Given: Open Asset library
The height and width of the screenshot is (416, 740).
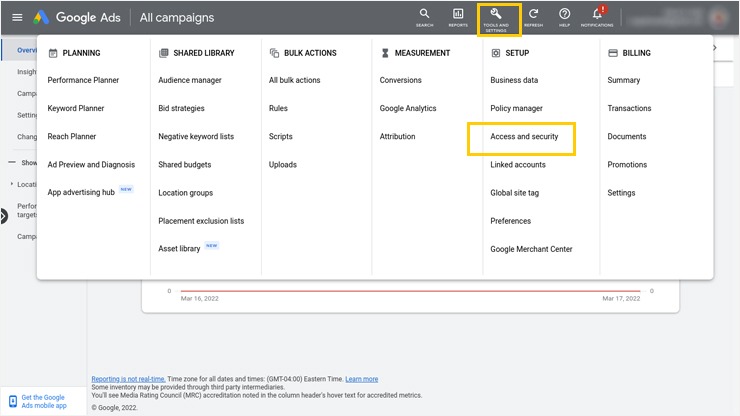Looking at the screenshot, I should pyautogui.click(x=179, y=248).
